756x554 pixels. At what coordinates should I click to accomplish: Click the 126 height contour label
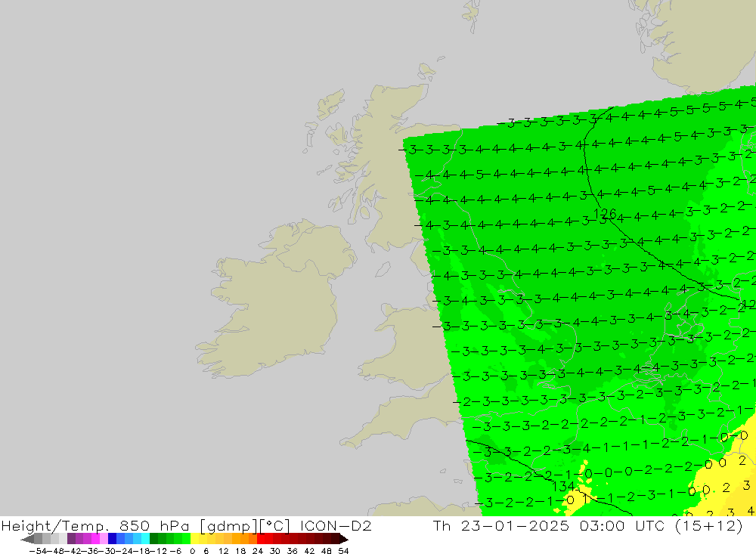(x=605, y=214)
